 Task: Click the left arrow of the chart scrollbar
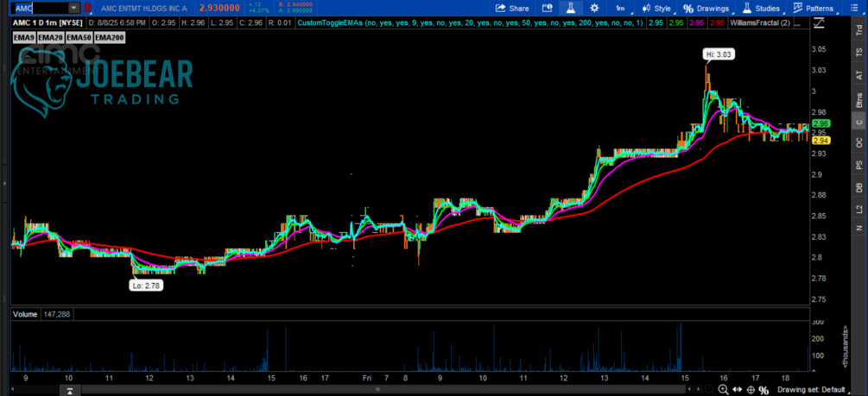click(x=13, y=391)
